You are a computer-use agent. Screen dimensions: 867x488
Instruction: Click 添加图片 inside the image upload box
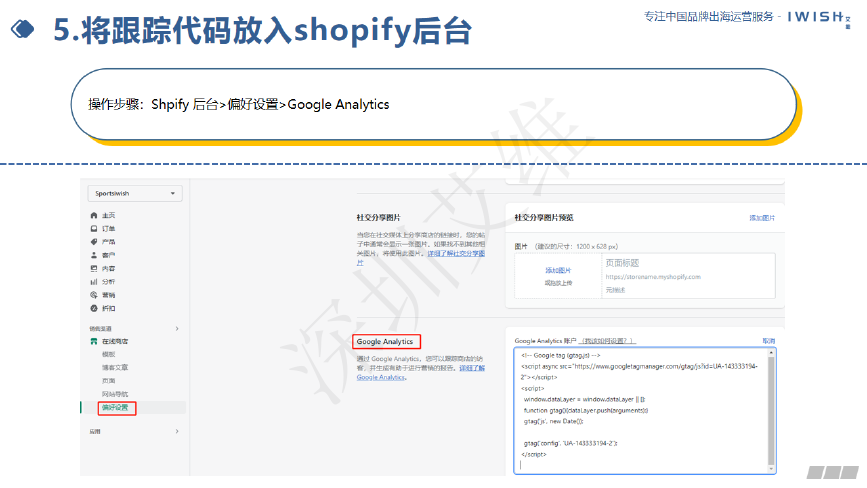pos(558,271)
